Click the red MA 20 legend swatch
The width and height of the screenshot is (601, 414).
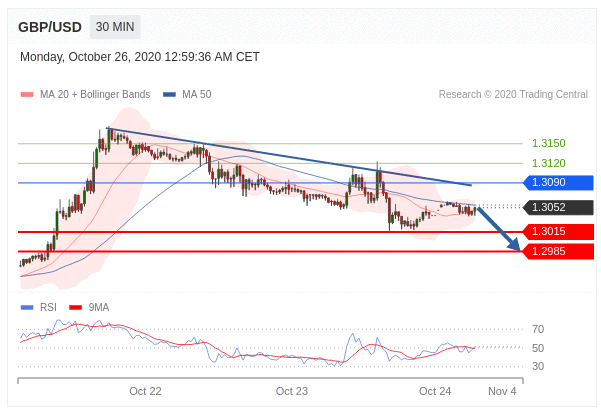pyautogui.click(x=27, y=95)
